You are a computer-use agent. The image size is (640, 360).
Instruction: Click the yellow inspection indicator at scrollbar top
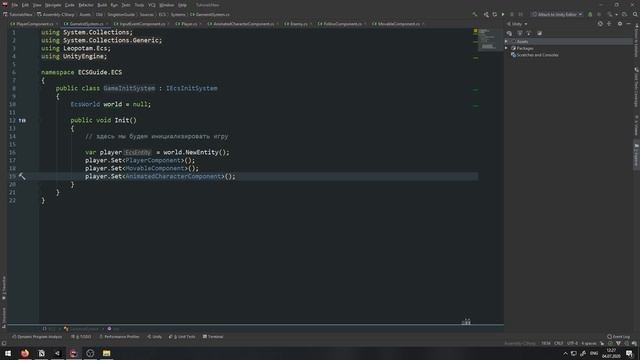(x=476, y=31)
